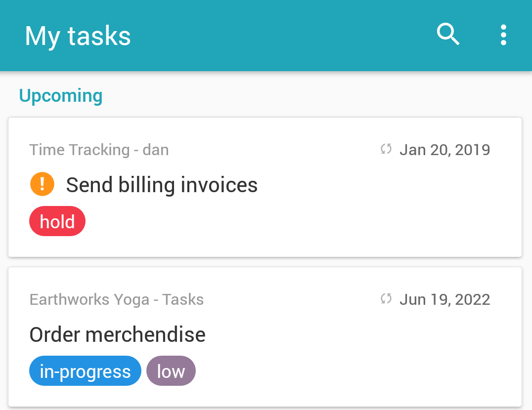
Task: Open the three-dot overflow menu
Action: coord(503,35)
